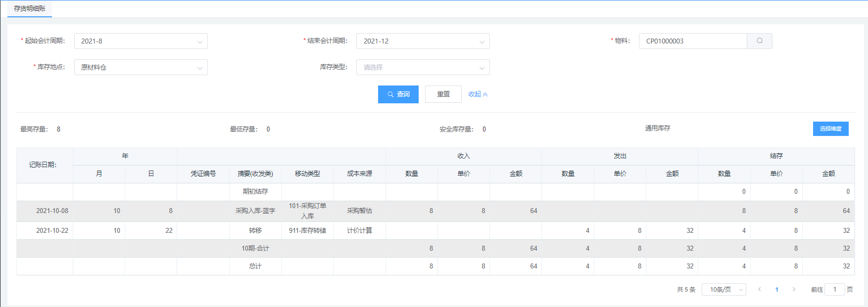Go to the next page arrow
The height and width of the screenshot is (307, 868).
pos(794,289)
